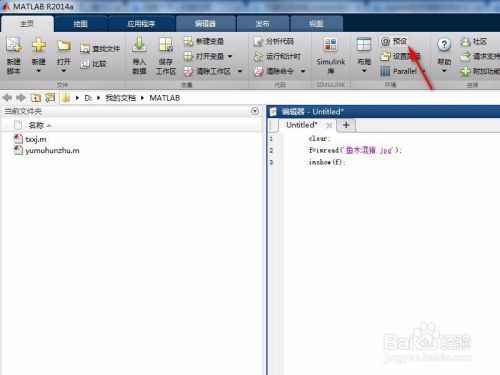Viewport: 500px width, 375px height.
Task: Expand the Help (帮助) dropdown arrow
Action: coord(444,71)
